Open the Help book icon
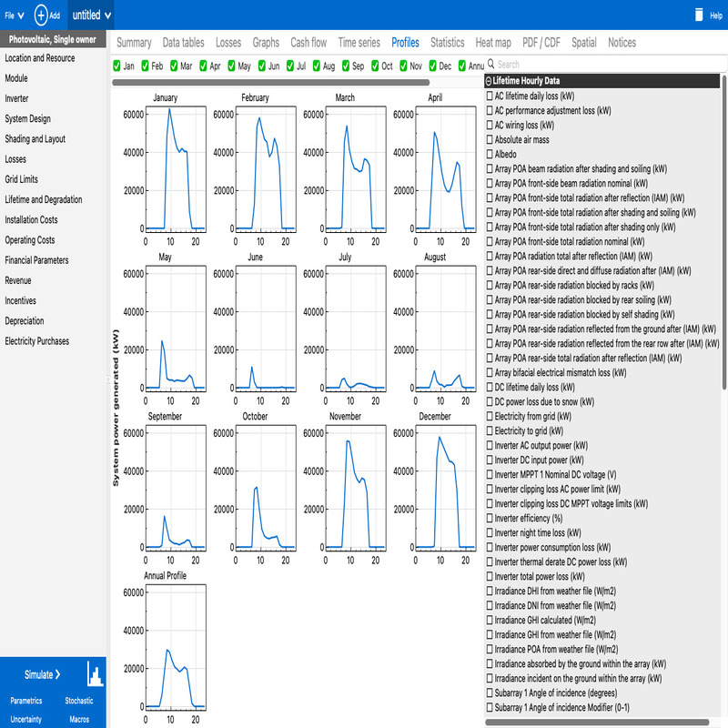The height and width of the screenshot is (728, 728). coord(698,15)
